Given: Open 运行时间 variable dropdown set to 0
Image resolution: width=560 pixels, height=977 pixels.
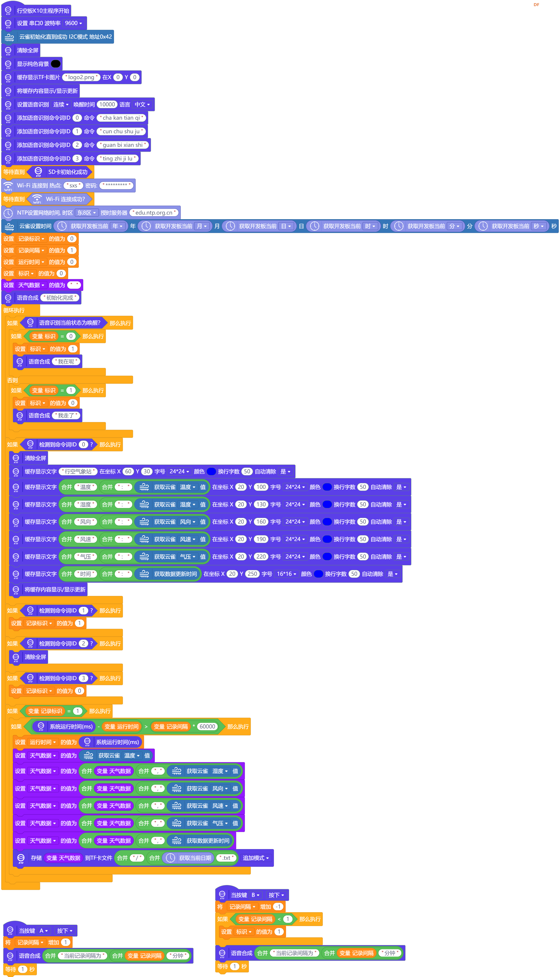Looking at the screenshot, I should click(x=32, y=262).
